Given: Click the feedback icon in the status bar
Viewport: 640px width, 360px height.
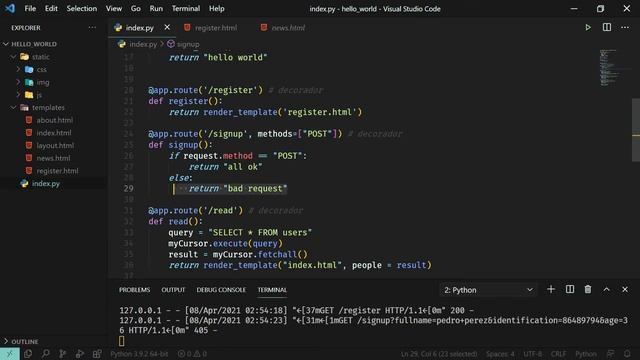Looking at the screenshot, I should [x=610, y=354].
